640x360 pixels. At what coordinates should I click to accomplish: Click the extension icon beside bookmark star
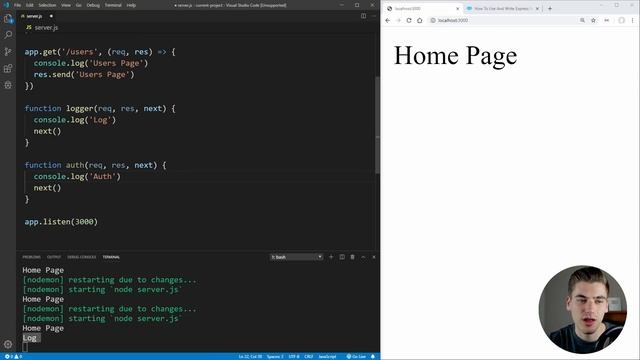[607, 20]
